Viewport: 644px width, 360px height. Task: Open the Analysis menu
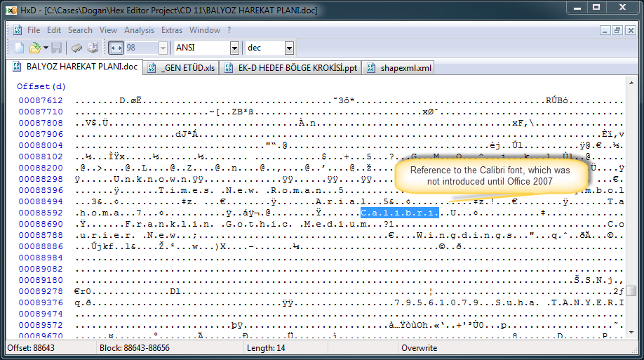pos(139,30)
